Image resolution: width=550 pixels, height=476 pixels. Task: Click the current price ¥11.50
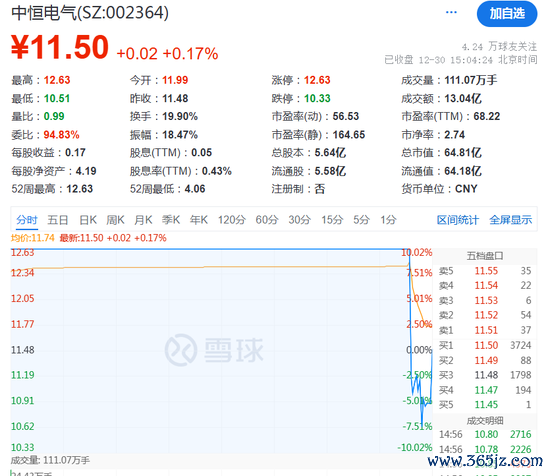click(60, 47)
